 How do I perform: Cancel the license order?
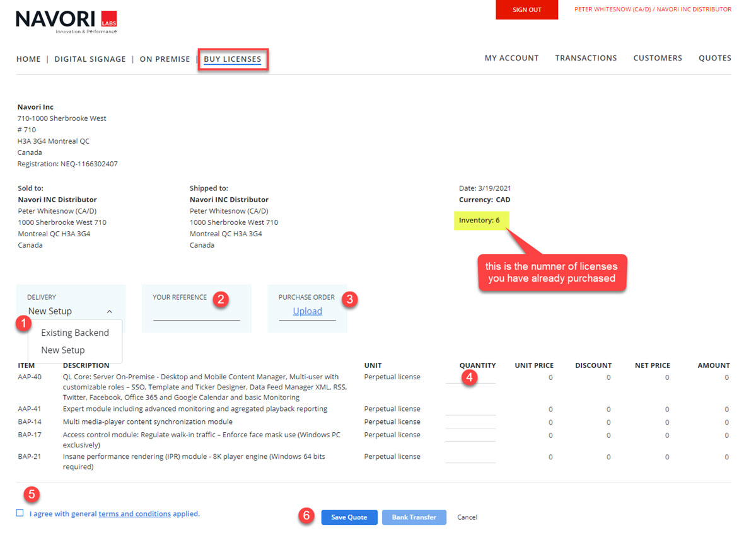coord(467,517)
